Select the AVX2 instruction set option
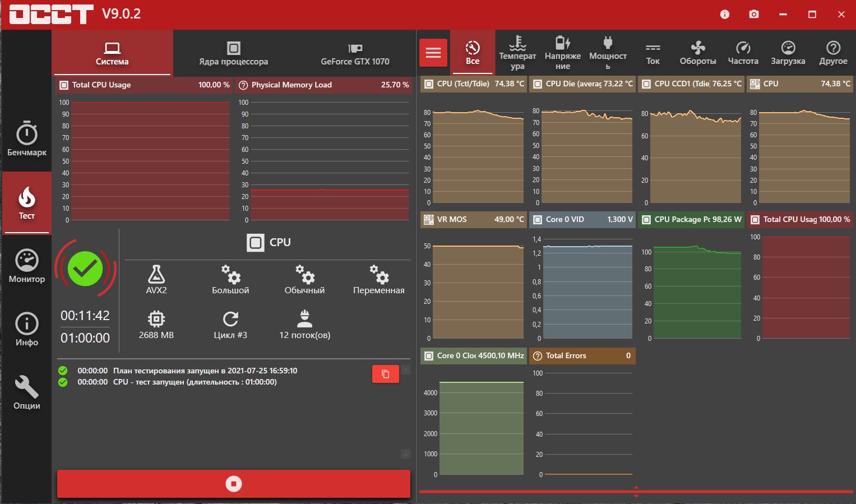 pos(156,279)
